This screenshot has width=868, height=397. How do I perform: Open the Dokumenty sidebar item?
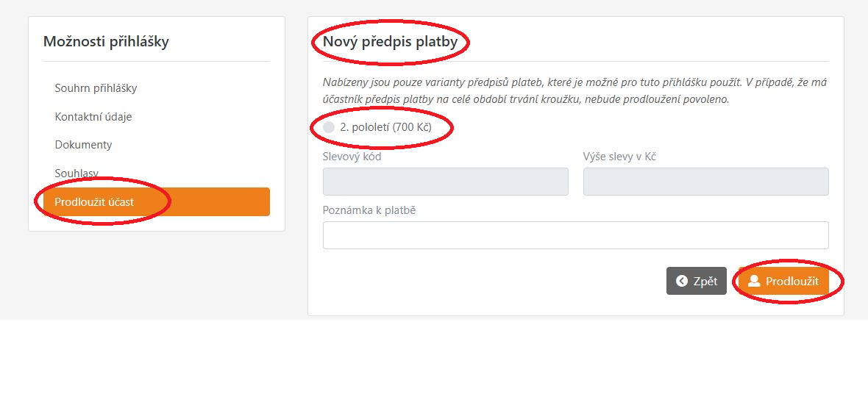83,145
